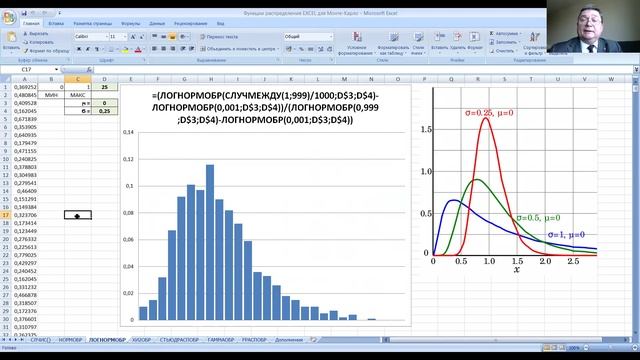The image size is (640, 360).
Task: Toggle bold formatting in font group
Action: 79,49
